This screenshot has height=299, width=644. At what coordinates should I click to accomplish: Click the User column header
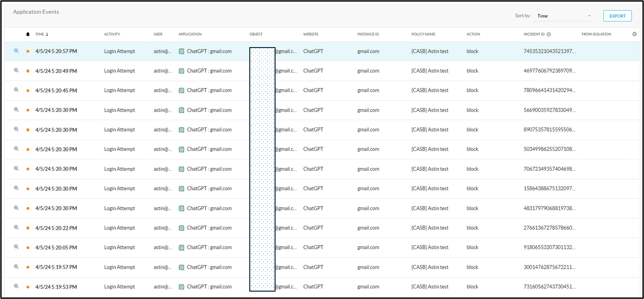(x=158, y=34)
